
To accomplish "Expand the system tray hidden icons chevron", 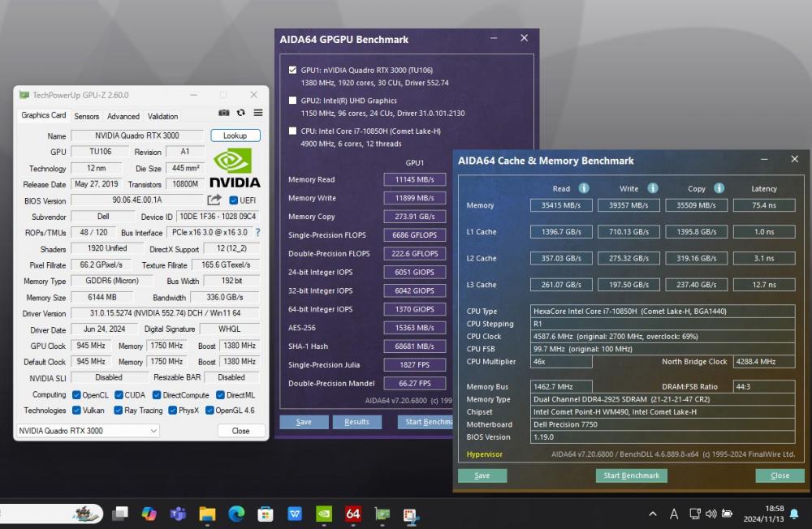I will (653, 514).
